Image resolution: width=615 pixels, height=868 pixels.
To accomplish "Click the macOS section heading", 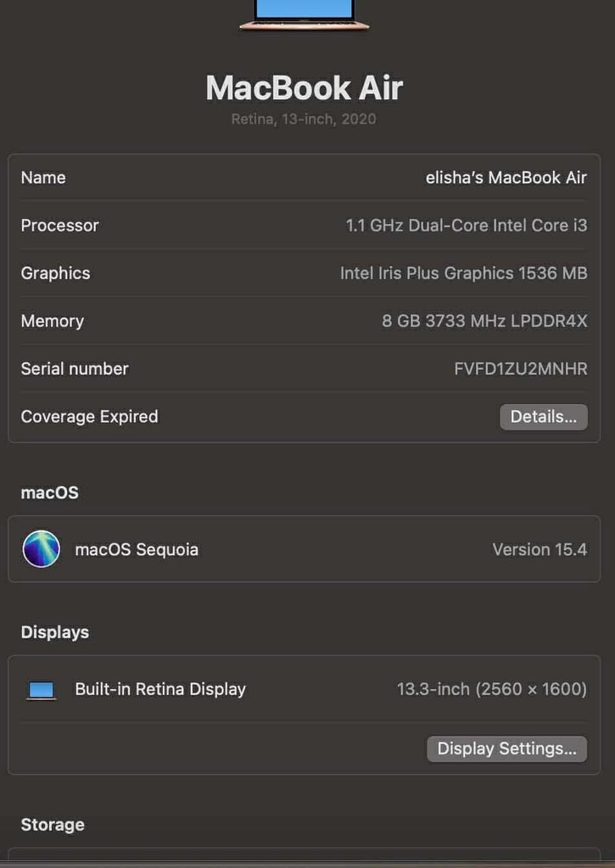I will coord(50,492).
